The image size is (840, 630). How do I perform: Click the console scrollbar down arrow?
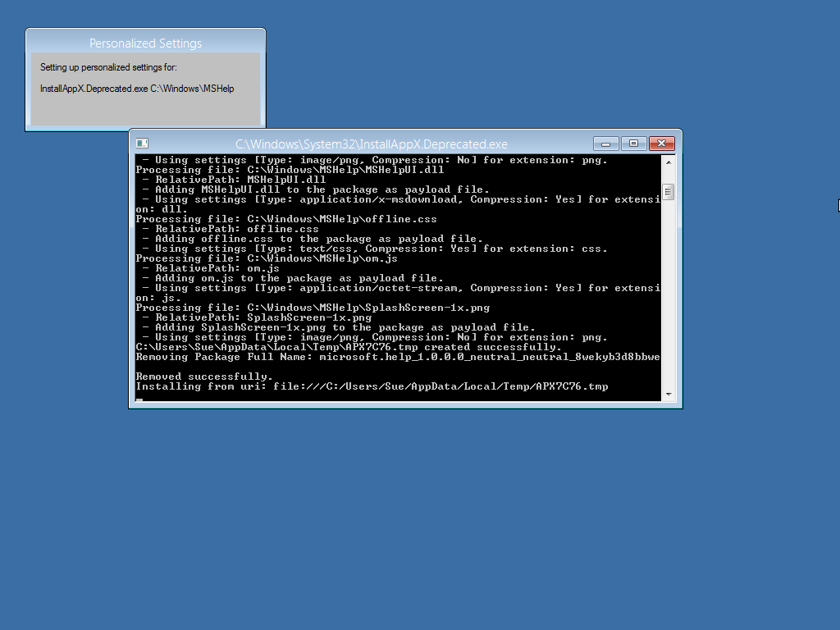668,395
